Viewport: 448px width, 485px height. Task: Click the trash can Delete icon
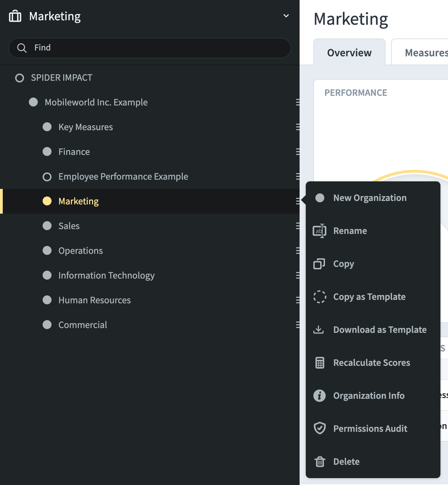(x=320, y=462)
